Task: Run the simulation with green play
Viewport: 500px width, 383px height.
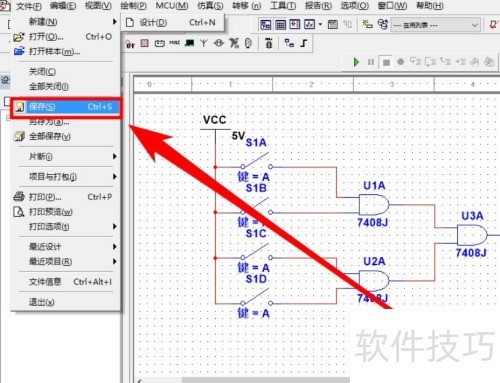Action: pyautogui.click(x=356, y=62)
